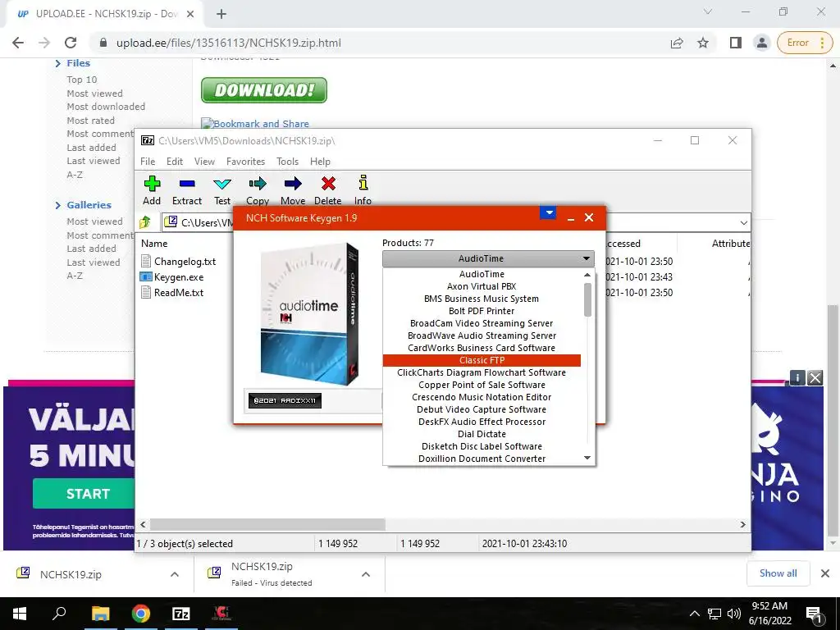Expand options for first NCHSK19.zip download
Viewport: 840px width, 630px height.
point(175,574)
